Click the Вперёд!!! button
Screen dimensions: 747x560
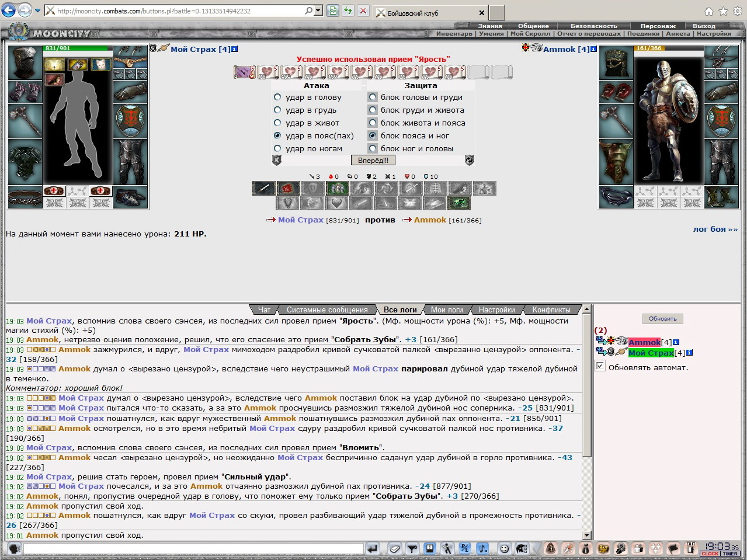pyautogui.click(x=373, y=160)
